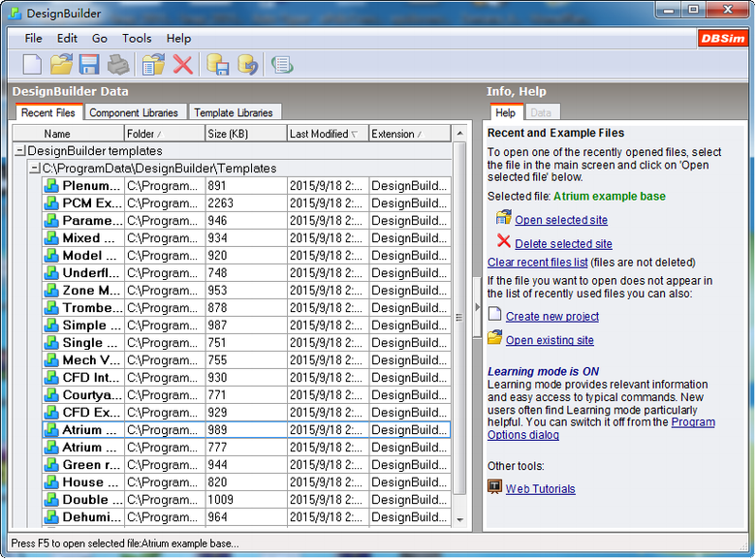Click the file list vertical scrollbar
The width and height of the screenshot is (756, 559).
(459, 329)
